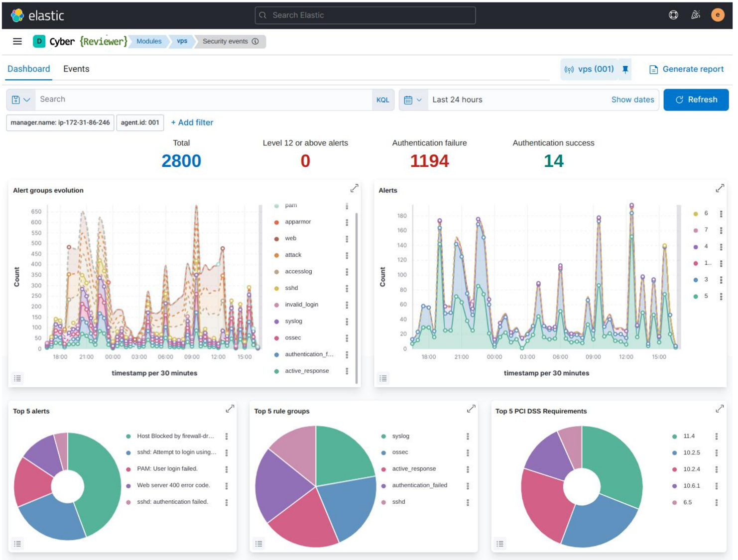
Task: Open the saved query dropdown menu
Action: tap(21, 100)
